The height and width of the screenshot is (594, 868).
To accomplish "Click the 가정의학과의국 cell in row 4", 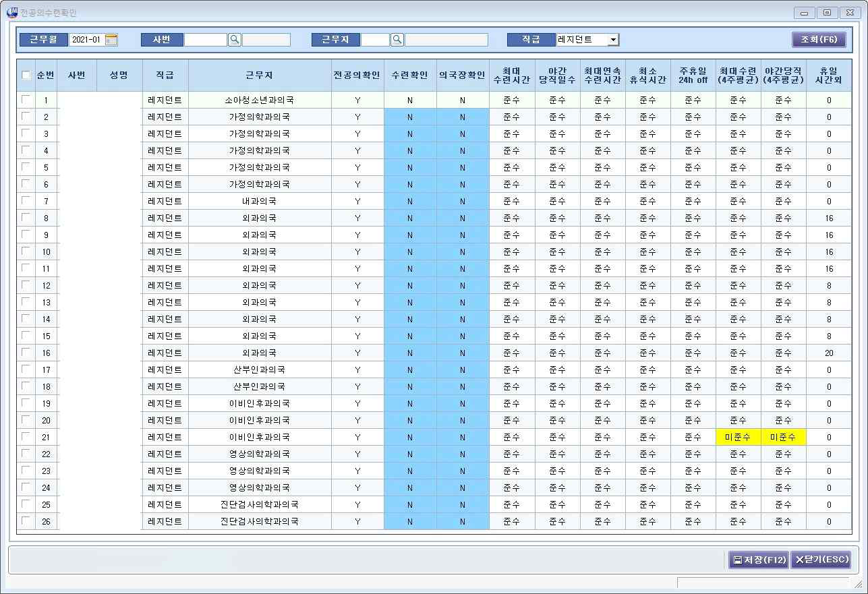I will click(260, 150).
